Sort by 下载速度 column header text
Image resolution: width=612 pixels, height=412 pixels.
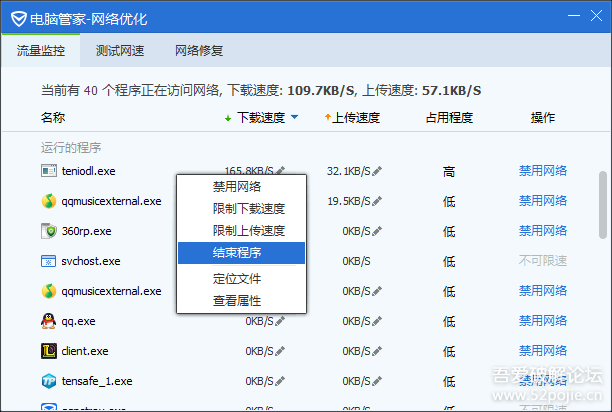click(261, 117)
